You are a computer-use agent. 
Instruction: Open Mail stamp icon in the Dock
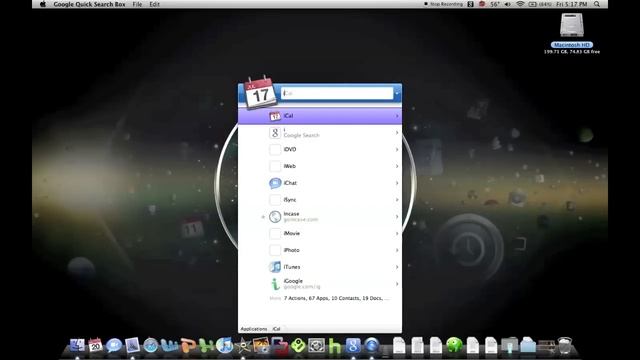pos(132,346)
